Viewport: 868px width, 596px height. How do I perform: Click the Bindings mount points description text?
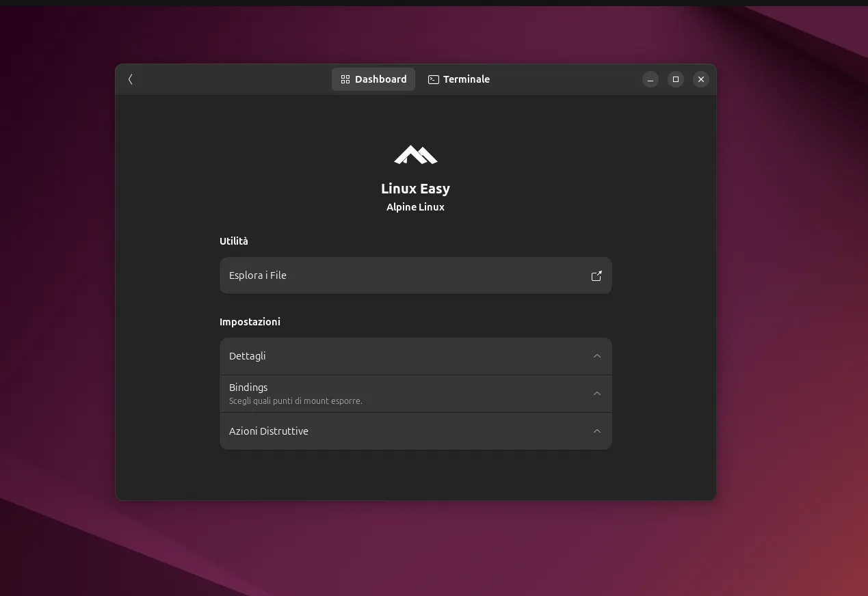coord(295,401)
